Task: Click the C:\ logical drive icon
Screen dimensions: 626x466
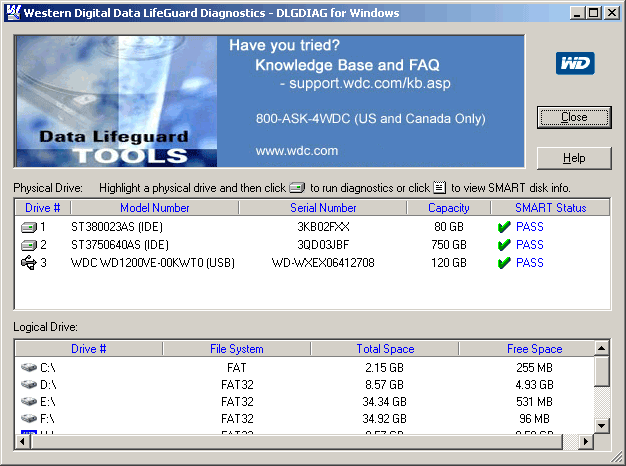Action: coord(29,367)
